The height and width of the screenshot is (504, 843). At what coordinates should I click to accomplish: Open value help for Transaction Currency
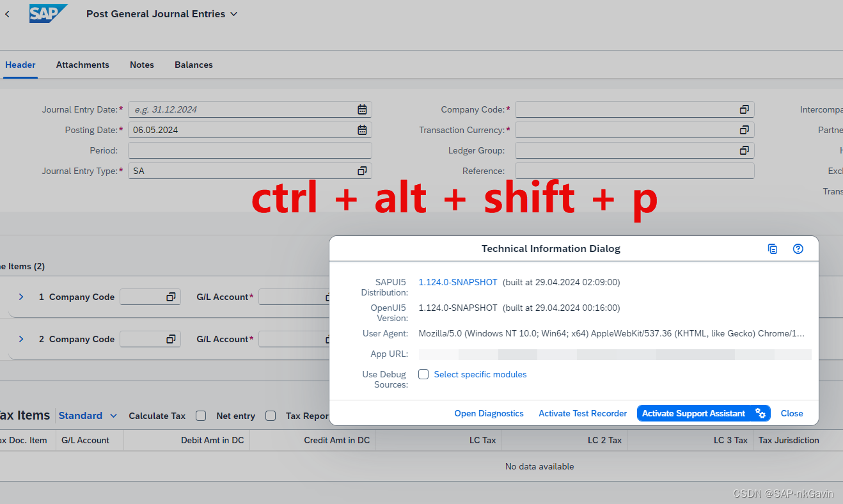744,129
